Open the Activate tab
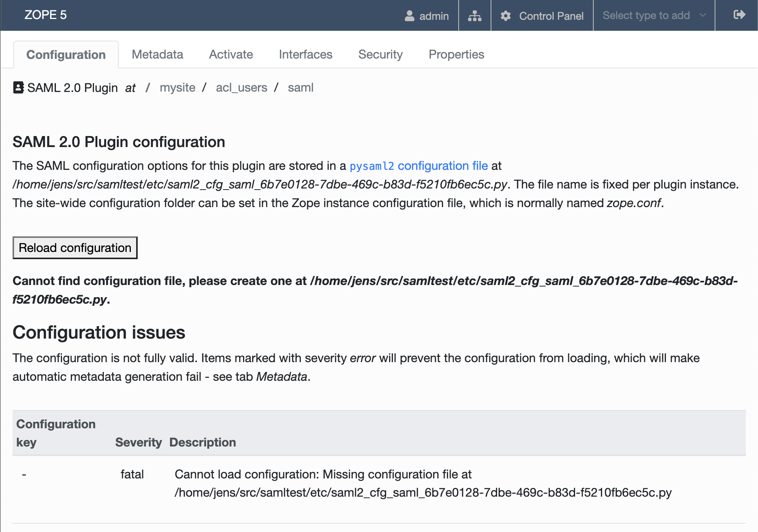 tap(231, 54)
